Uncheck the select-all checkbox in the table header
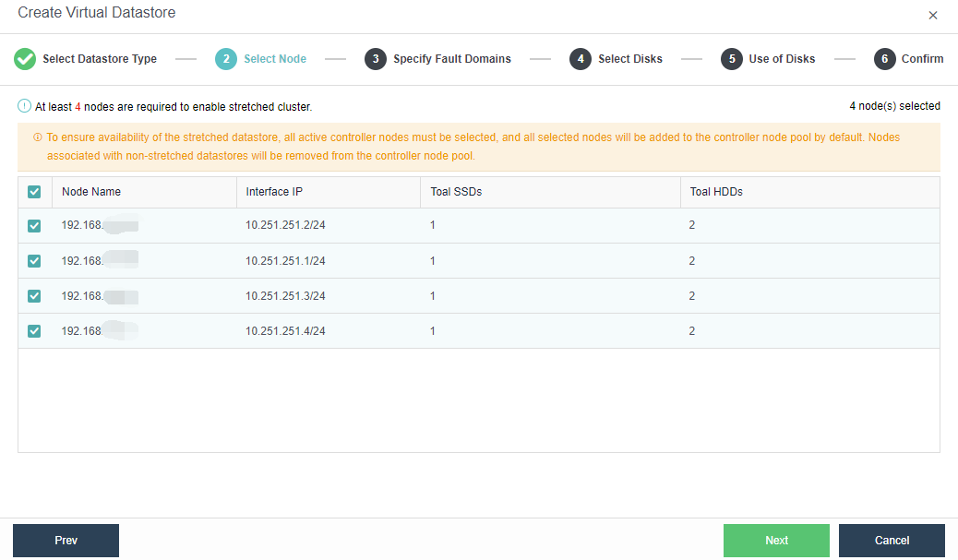958x560 pixels. (x=34, y=192)
